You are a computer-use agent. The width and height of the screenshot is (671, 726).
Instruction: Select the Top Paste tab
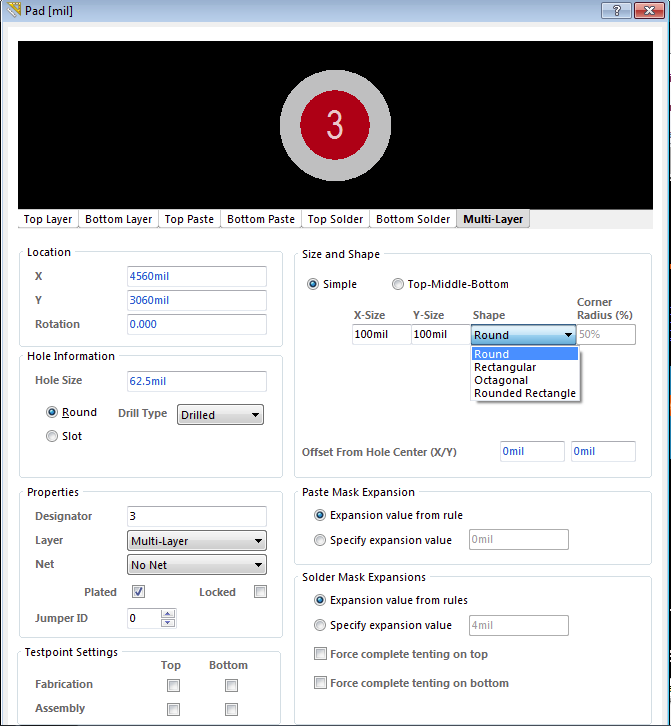[x=189, y=219]
